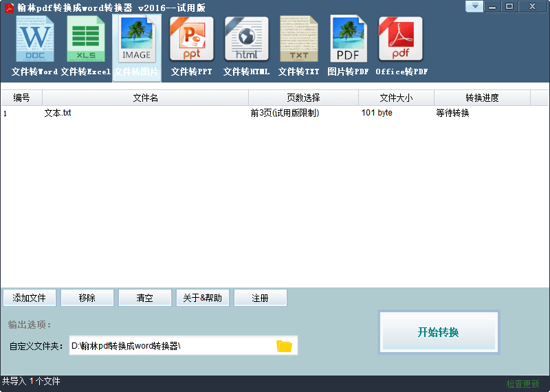Click the 共导入 1 个文件 status text
Image resolution: width=550 pixels, height=392 pixels.
pos(31,381)
